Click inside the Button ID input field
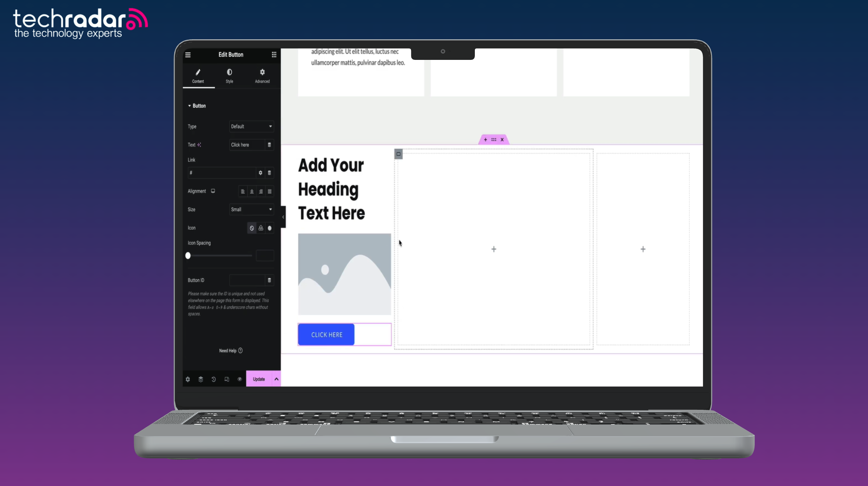The width and height of the screenshot is (868, 486). [x=247, y=280]
